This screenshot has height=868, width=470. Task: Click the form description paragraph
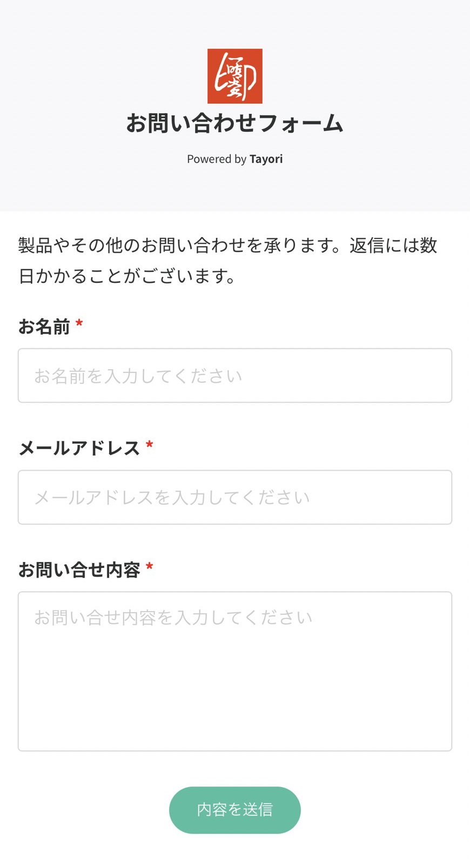click(x=227, y=261)
